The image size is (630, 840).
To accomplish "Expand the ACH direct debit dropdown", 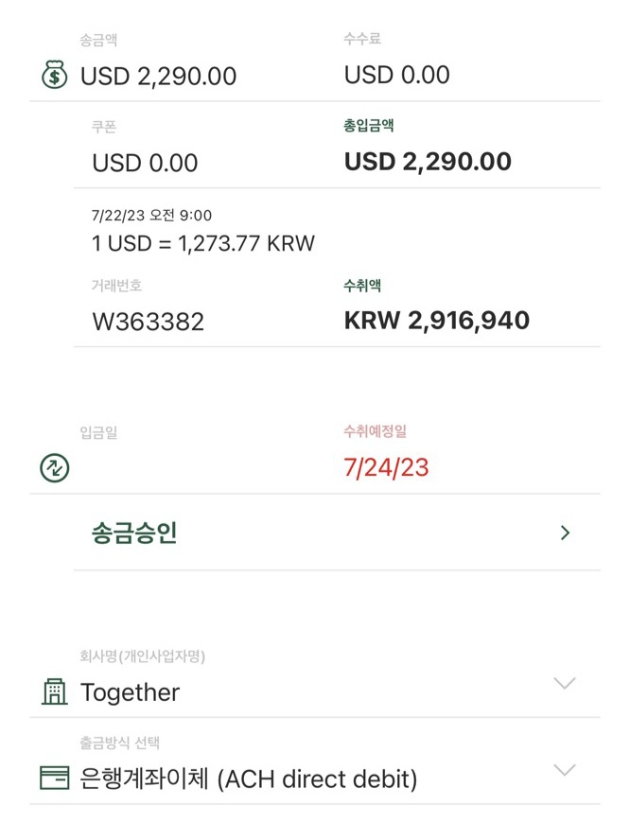I will pyautogui.click(x=564, y=770).
